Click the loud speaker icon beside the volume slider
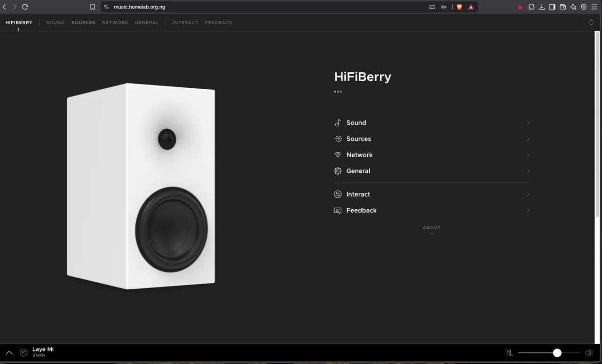Screen dimensions: 602x364 [x=589, y=353]
